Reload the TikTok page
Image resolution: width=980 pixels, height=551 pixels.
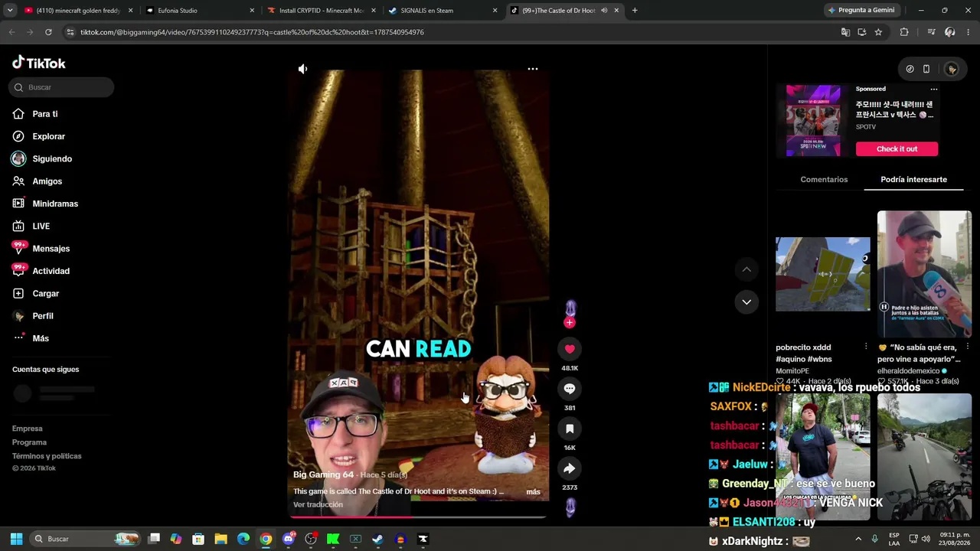pyautogui.click(x=48, y=32)
